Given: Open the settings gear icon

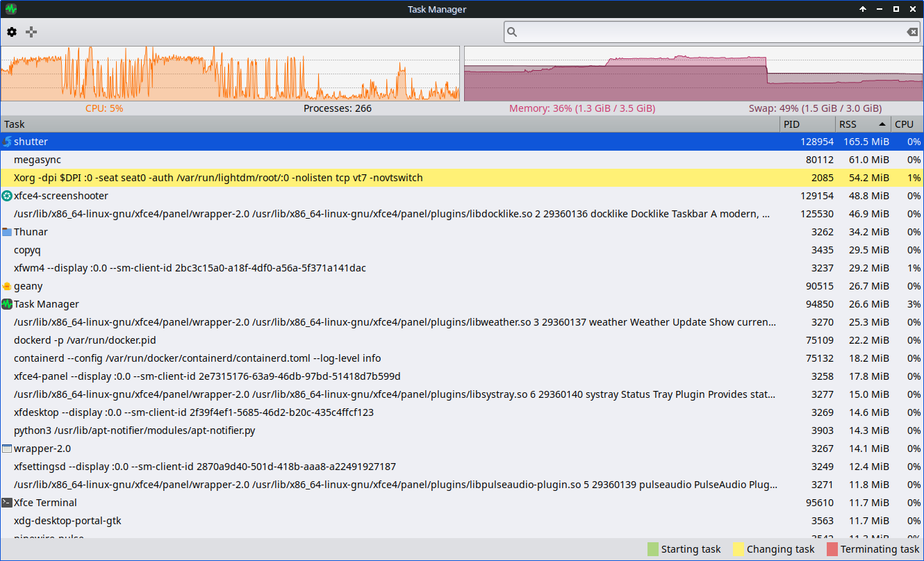Looking at the screenshot, I should 12,32.
